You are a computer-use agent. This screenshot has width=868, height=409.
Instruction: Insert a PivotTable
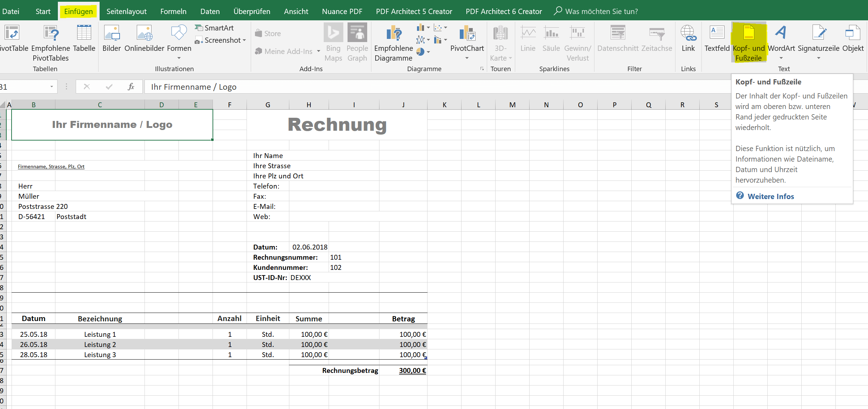click(x=13, y=39)
